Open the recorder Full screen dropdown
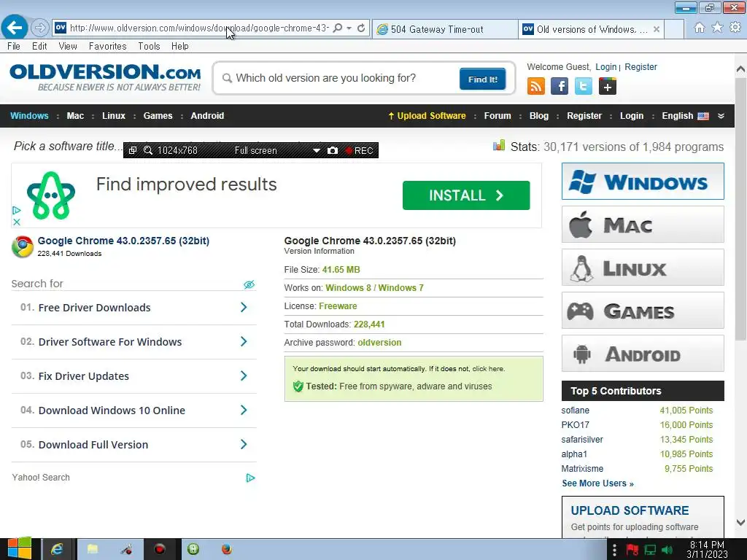 [317, 150]
